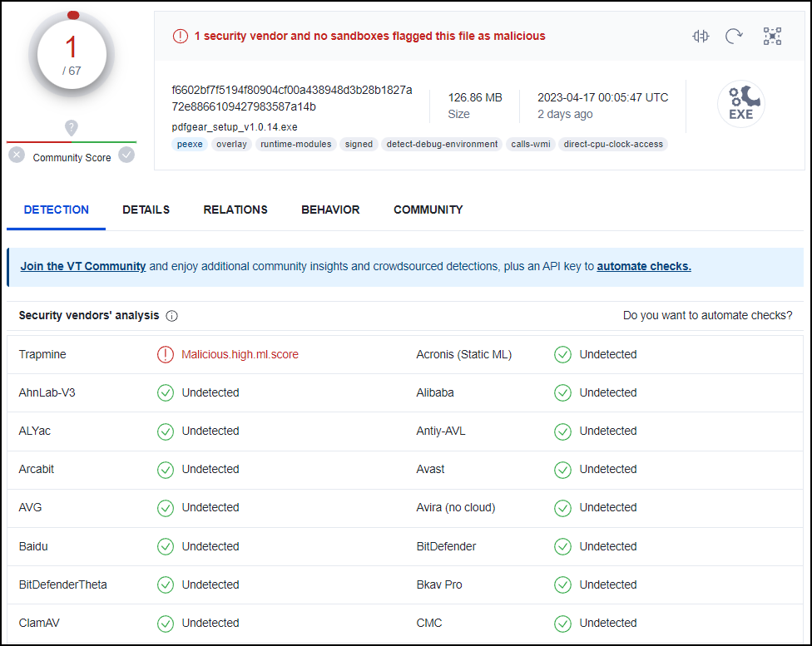Open the BEHAVIOR tab
812x646 pixels.
(330, 210)
